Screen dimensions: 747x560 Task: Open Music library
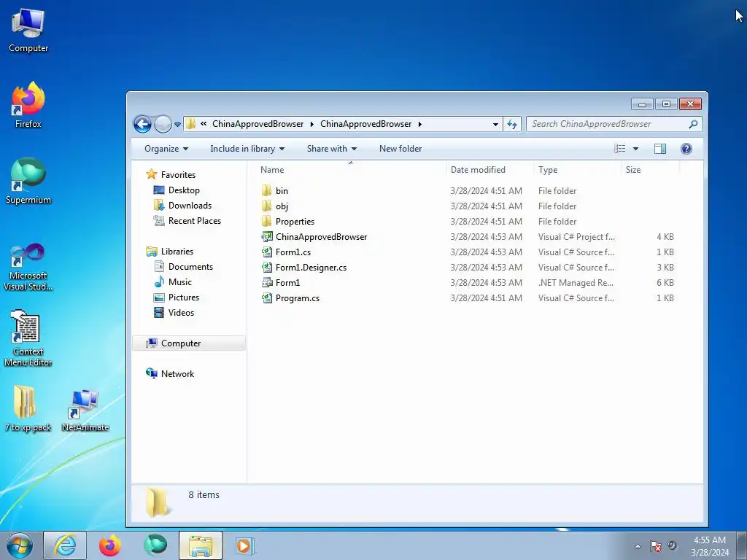(x=179, y=282)
